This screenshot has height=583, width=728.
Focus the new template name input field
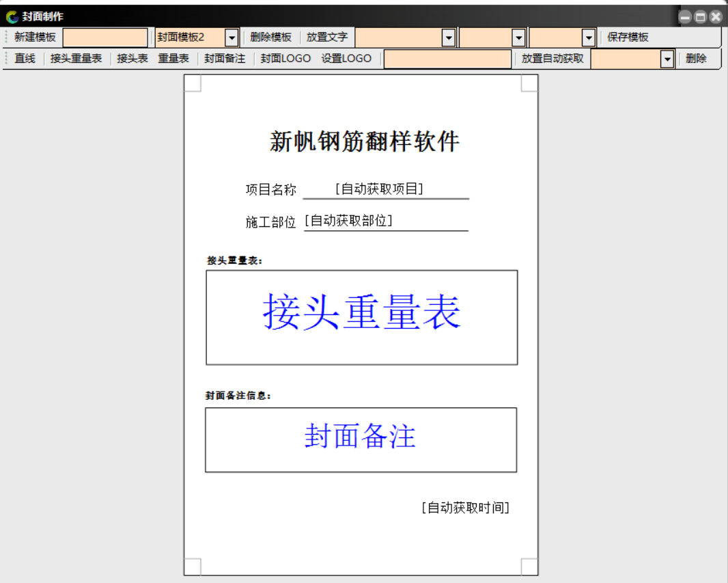tap(105, 38)
